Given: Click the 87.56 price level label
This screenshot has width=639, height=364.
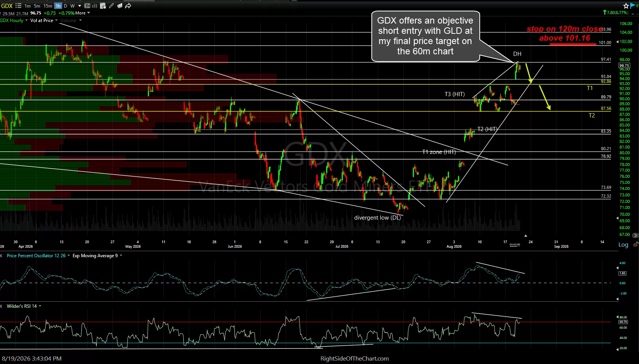Looking at the screenshot, I should 606,109.
